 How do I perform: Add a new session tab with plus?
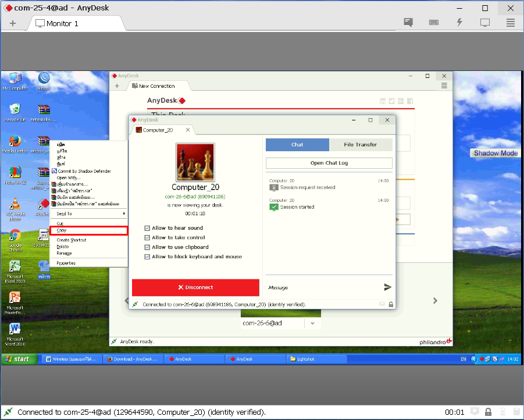coord(13,23)
